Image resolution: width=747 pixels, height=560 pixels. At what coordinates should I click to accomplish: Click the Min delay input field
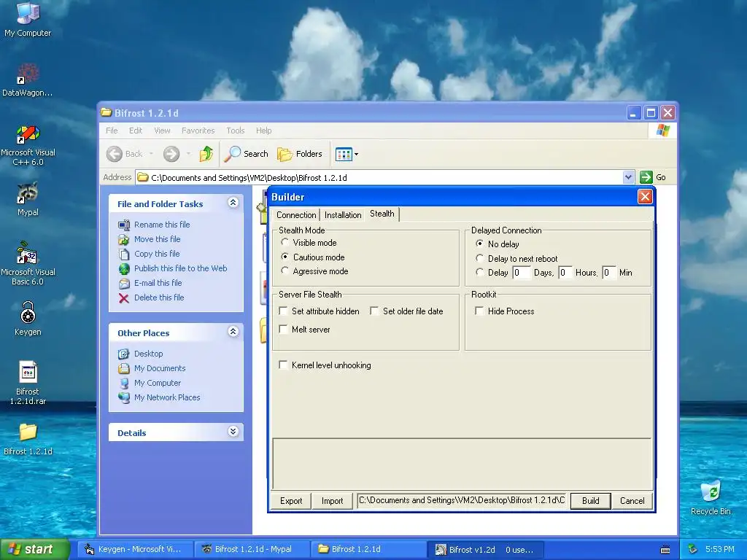(608, 273)
